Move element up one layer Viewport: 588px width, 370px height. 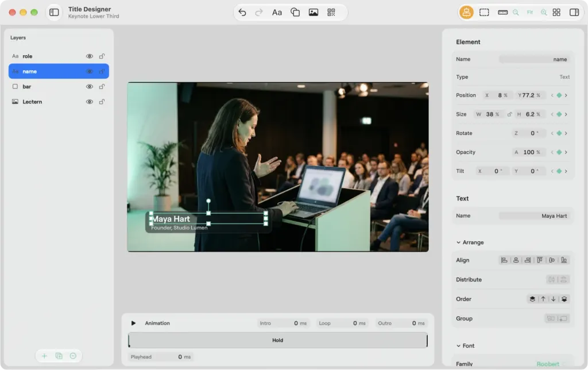[x=543, y=299]
